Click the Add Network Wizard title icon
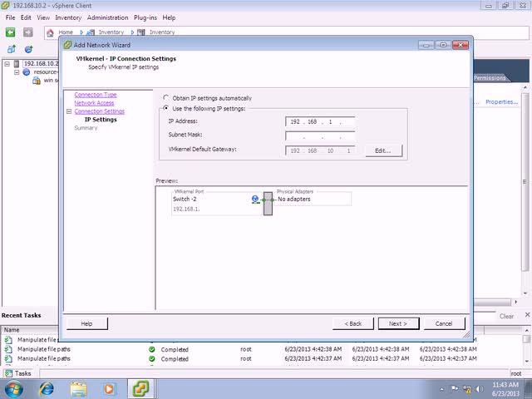 pos(68,45)
